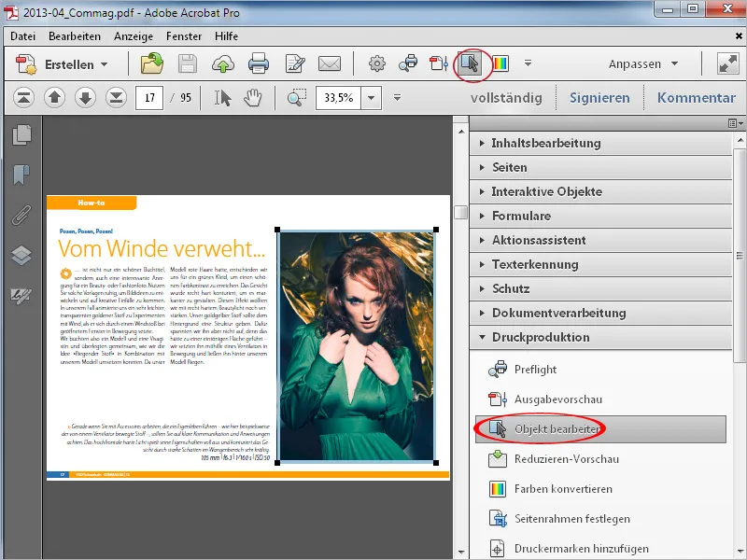
Task: Select the Objekt bearbeiten toolbar icon
Action: [x=468, y=64]
